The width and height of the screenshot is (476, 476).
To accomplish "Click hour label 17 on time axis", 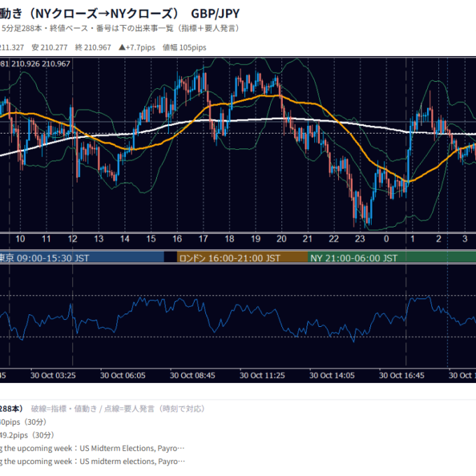I will (203, 239).
